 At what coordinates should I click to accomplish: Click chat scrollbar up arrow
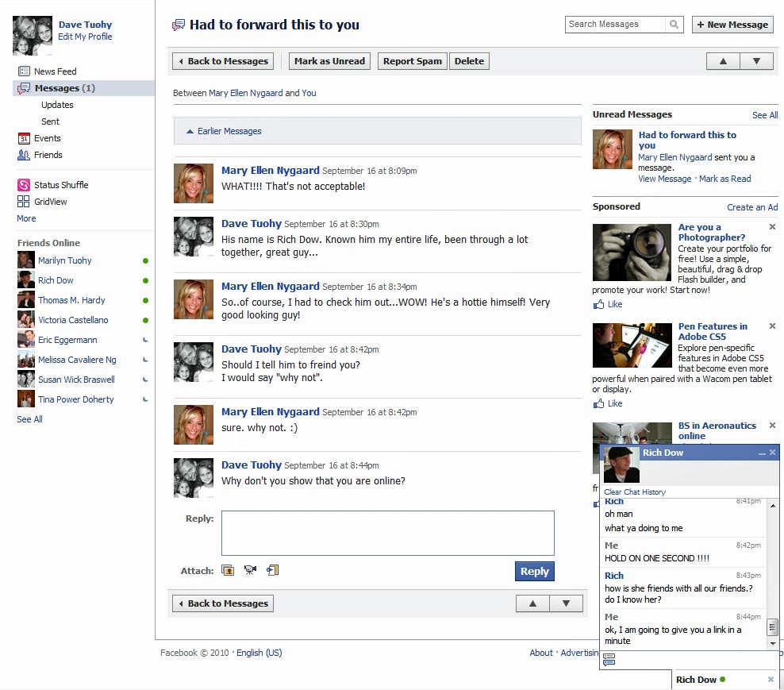773,505
